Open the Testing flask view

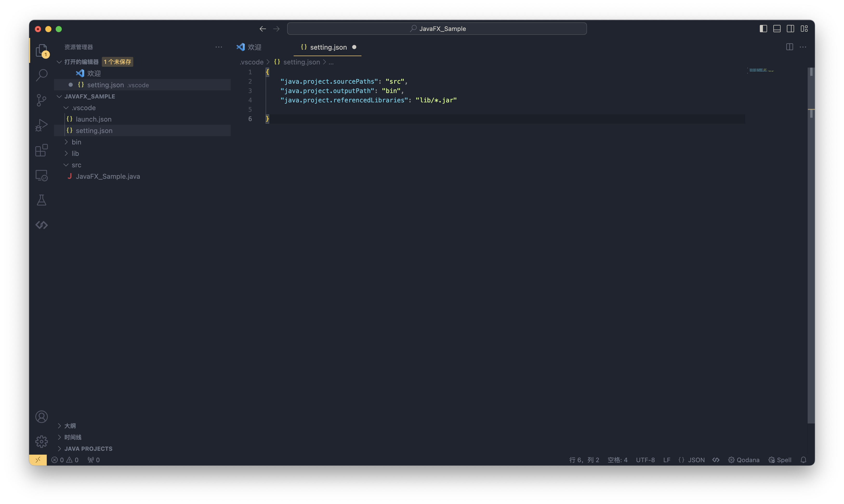tap(41, 200)
